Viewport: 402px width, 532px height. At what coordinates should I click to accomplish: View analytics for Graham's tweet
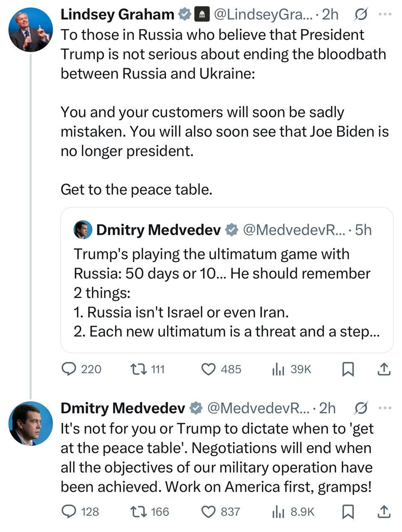point(278,369)
